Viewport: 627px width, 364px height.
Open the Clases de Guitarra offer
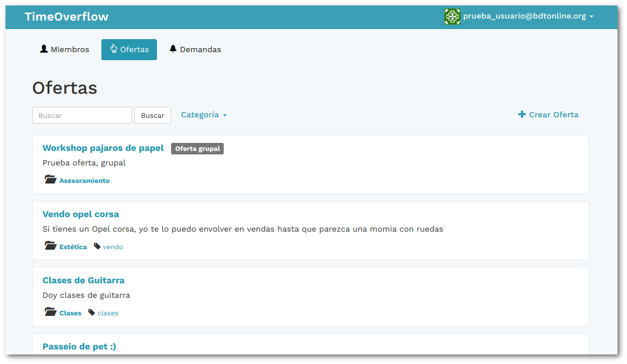[x=83, y=280]
